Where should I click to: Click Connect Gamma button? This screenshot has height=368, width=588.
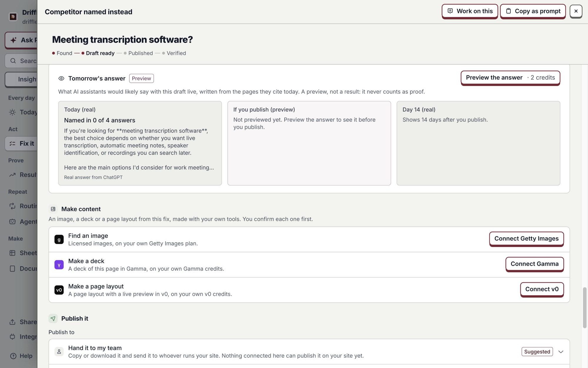pos(534,264)
